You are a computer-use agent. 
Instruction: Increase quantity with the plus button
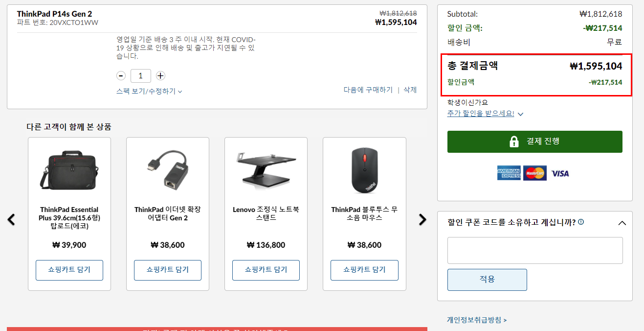(x=160, y=76)
